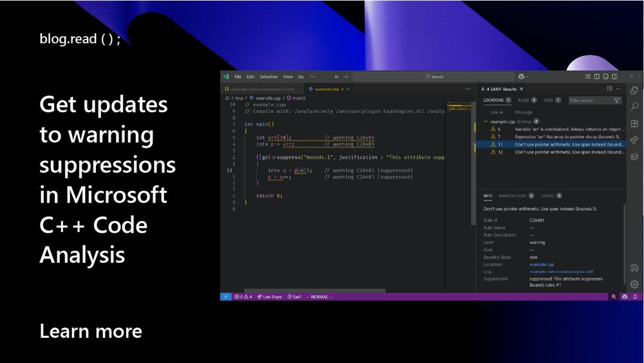Open the Selection menu
Image resolution: width=644 pixels, height=363 pixels.
(269, 77)
